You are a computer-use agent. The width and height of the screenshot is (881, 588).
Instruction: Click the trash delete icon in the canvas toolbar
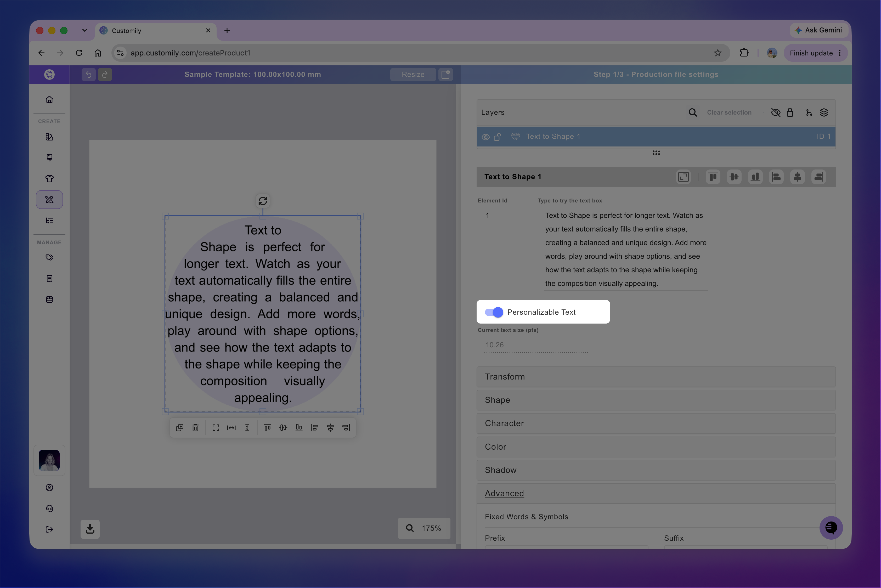[195, 428]
